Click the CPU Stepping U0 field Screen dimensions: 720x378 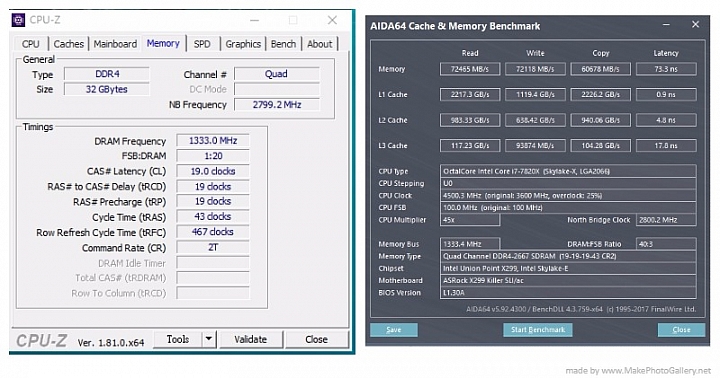568,183
